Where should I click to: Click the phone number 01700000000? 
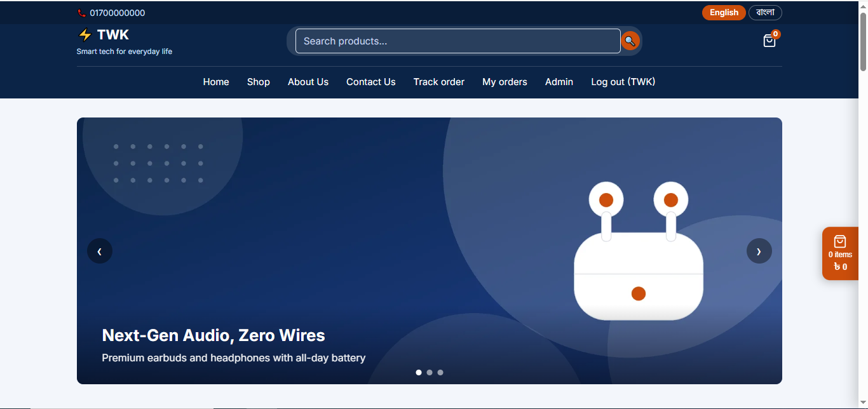pos(118,13)
